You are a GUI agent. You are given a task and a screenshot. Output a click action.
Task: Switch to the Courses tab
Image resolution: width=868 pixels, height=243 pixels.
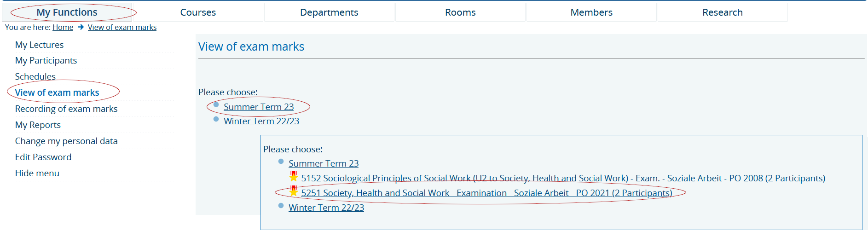[198, 12]
